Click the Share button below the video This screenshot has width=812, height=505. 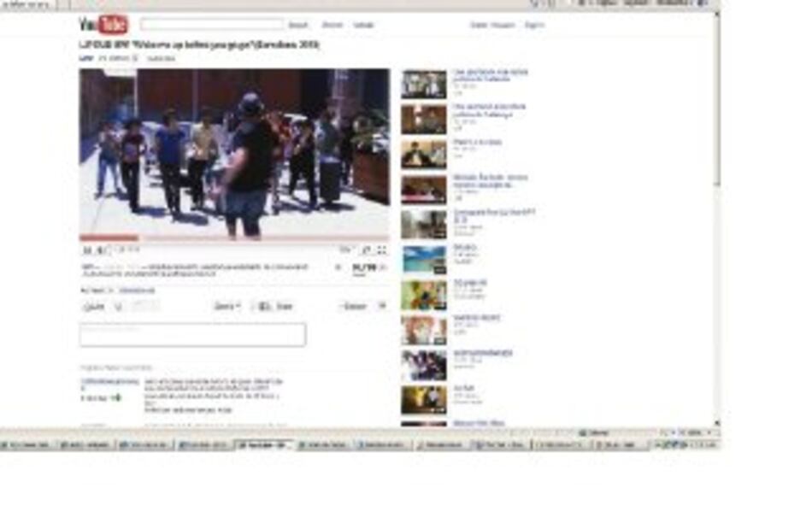pos(276,306)
